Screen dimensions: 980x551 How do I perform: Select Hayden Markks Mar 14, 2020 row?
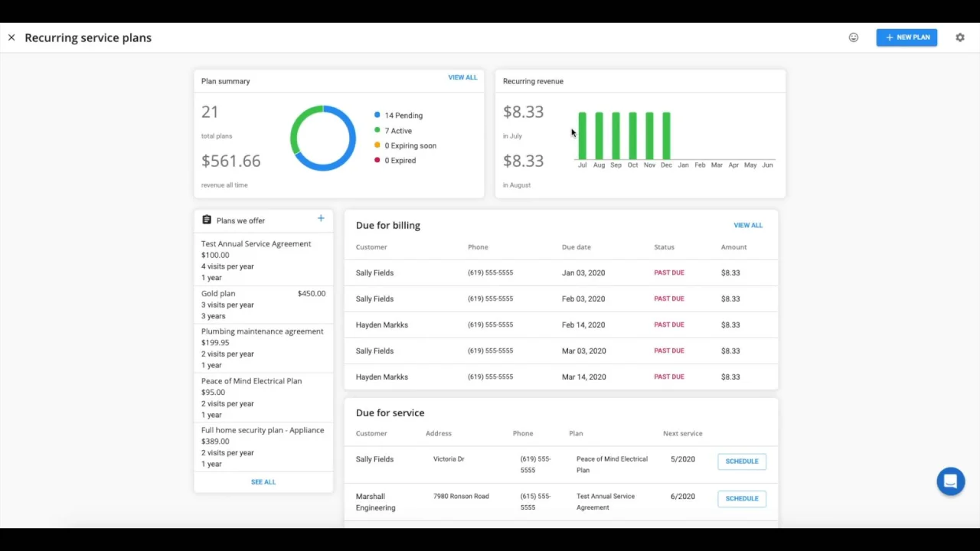561,377
